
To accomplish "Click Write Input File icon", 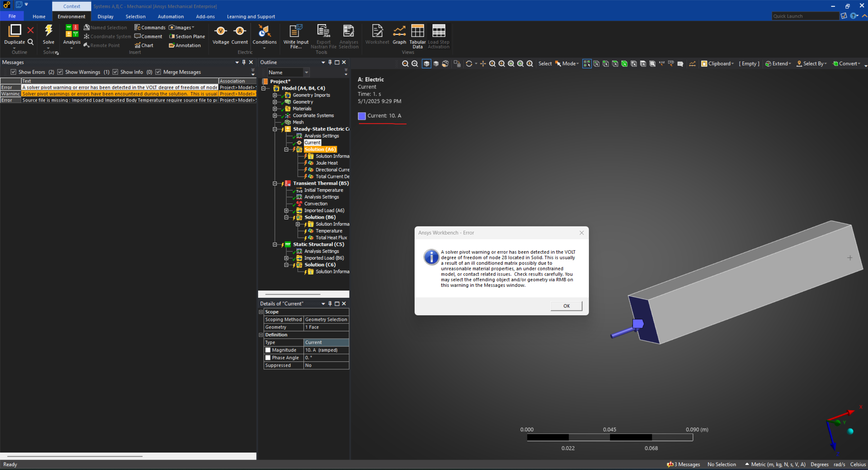I will (296, 31).
